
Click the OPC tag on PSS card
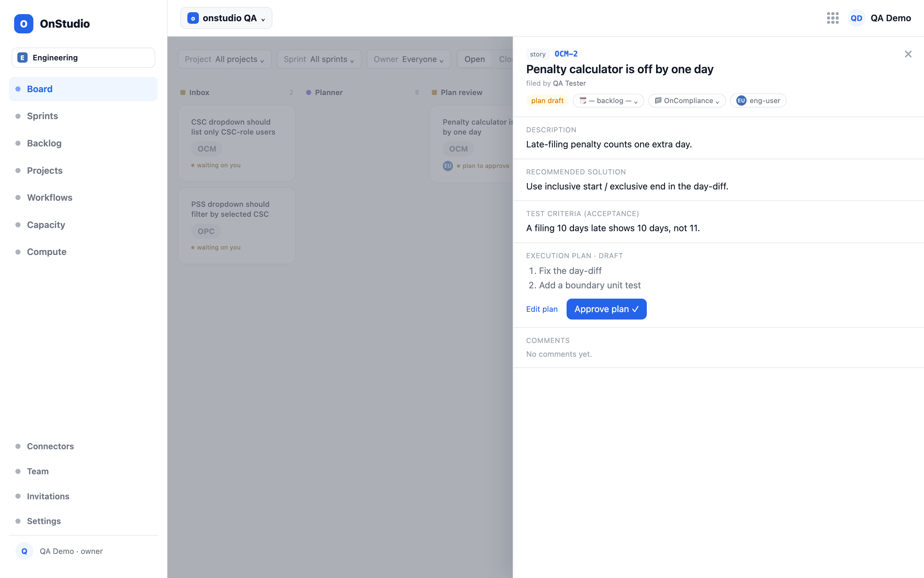point(206,231)
